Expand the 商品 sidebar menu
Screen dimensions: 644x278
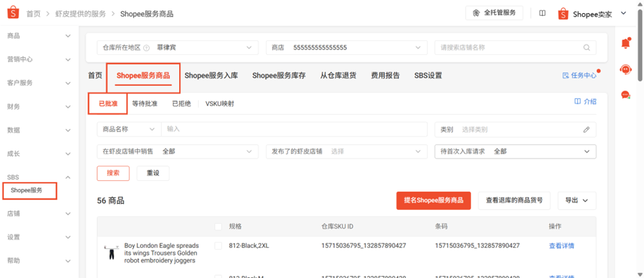pos(39,36)
